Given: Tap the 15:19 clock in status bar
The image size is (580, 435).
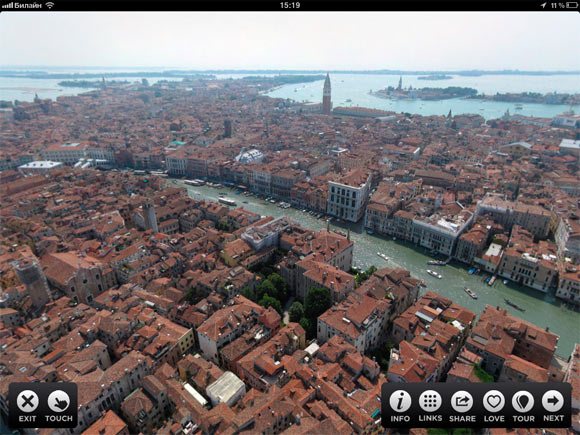Looking at the screenshot, I should tap(290, 5).
